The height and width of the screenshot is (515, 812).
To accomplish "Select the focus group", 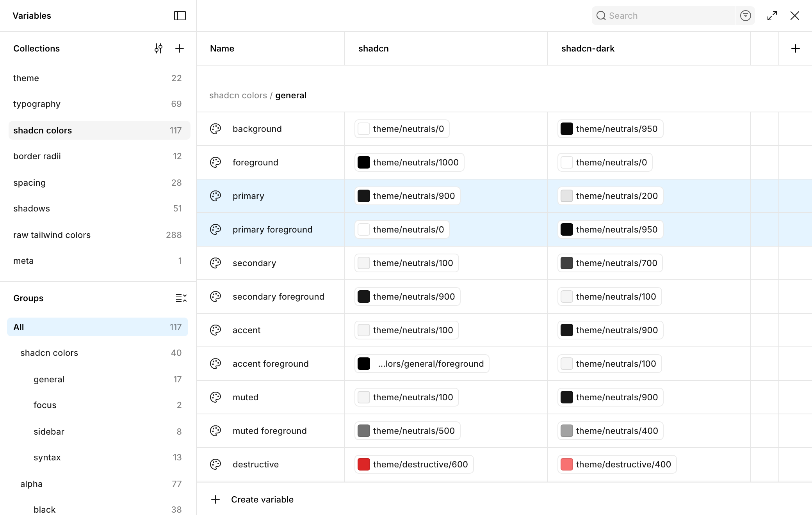I will [x=98, y=405].
